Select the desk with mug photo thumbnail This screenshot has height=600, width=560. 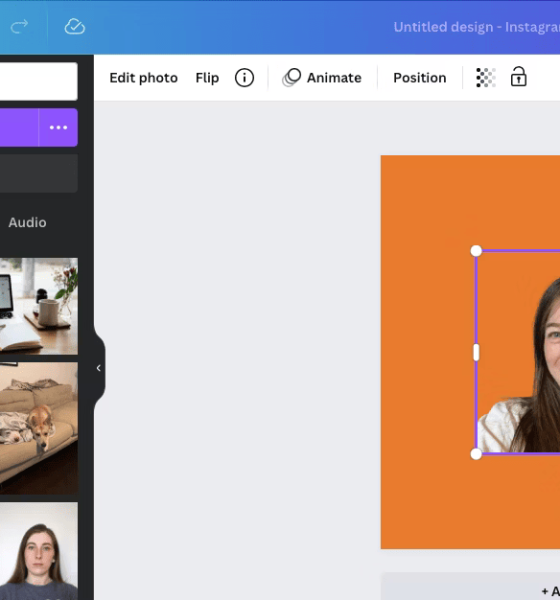pos(39,306)
